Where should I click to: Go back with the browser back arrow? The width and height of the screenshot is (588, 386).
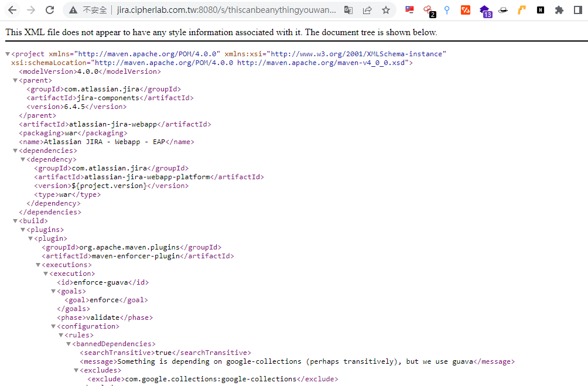12,10
